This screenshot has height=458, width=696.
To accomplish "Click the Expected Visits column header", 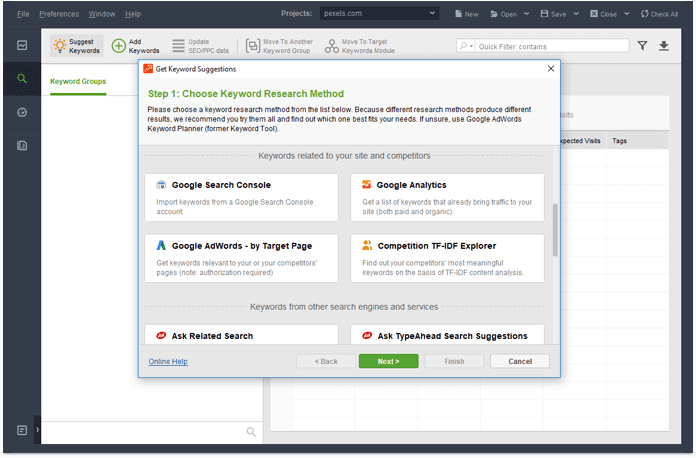I will 581,141.
